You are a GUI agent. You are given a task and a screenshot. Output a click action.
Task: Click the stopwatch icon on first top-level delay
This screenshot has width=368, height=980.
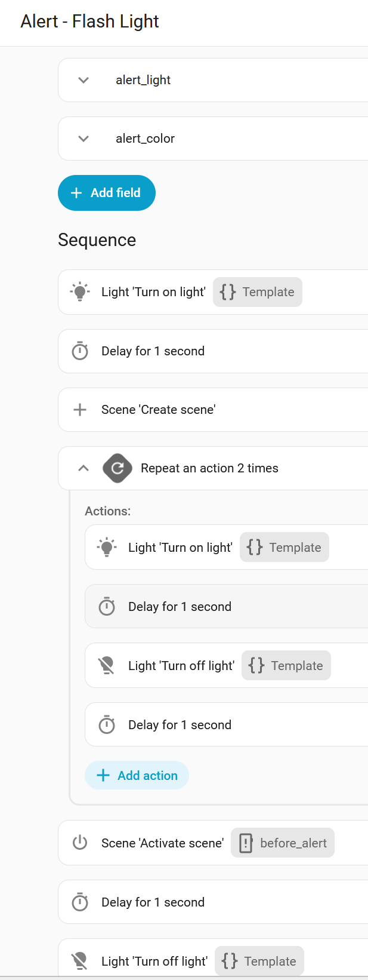coord(80,351)
